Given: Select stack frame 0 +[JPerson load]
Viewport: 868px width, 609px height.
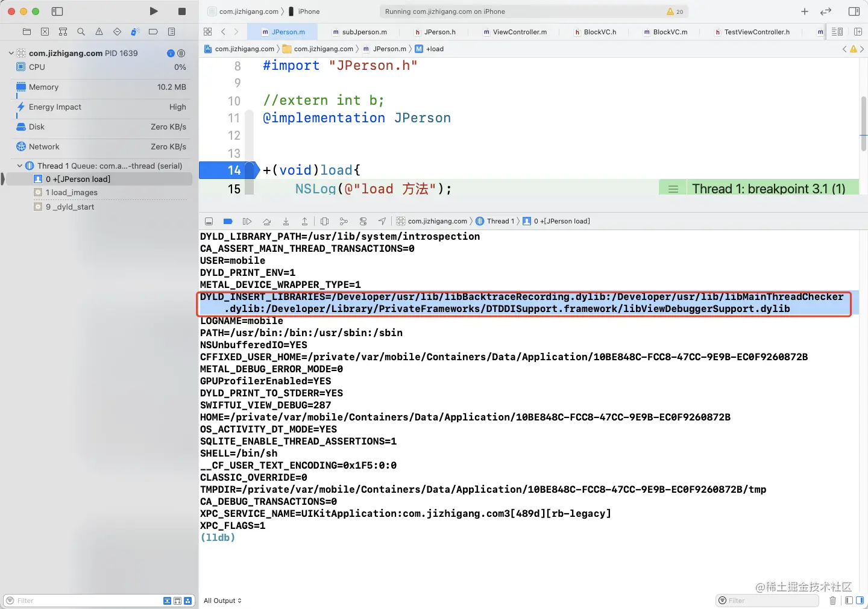Looking at the screenshot, I should coord(99,179).
